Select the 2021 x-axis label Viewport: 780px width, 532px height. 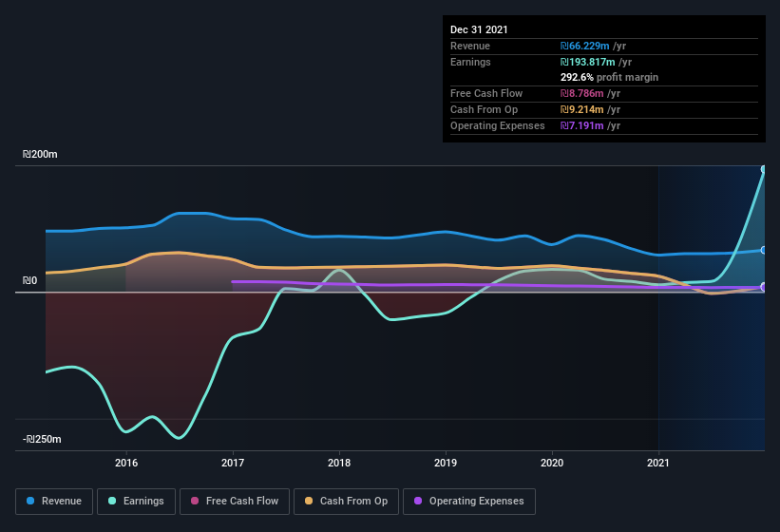[658, 463]
